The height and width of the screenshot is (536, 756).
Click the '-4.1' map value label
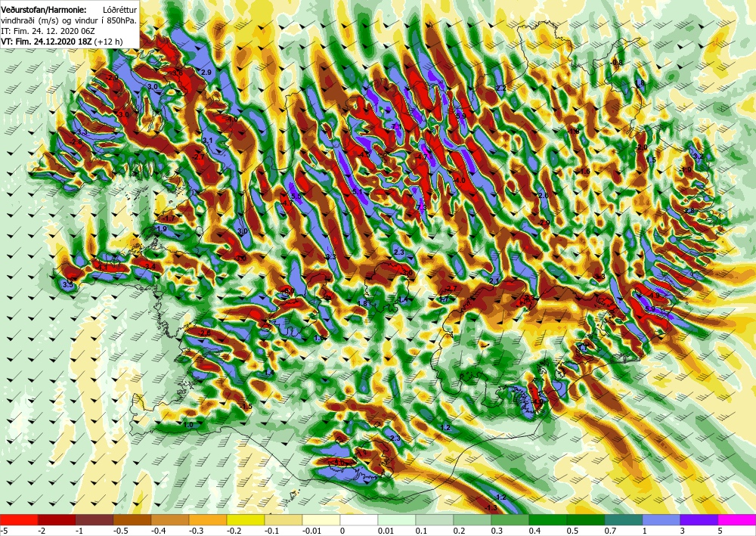101,267
